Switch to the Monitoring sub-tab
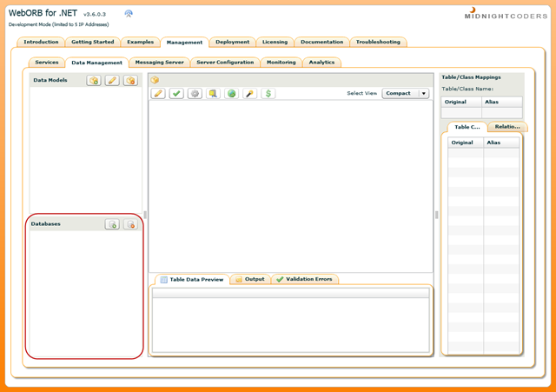Viewport: 556px width, 392px height. click(x=281, y=62)
